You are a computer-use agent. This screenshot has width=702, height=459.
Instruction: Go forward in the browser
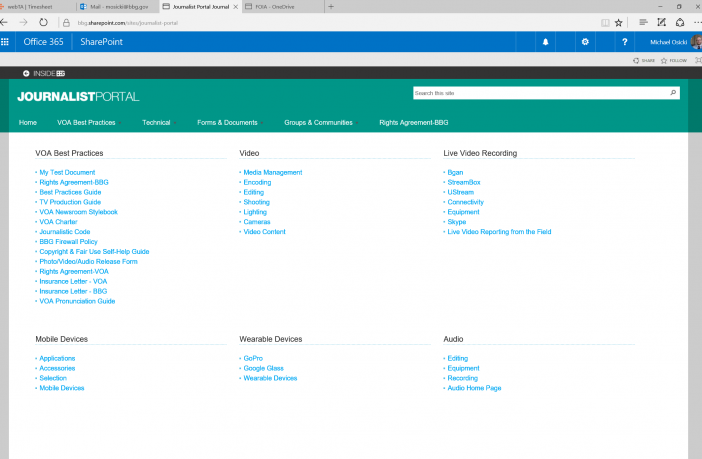coord(23,22)
